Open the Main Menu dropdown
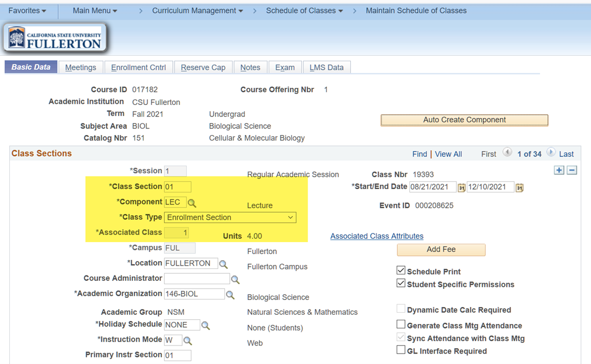This screenshot has height=364, width=591. [95, 10]
